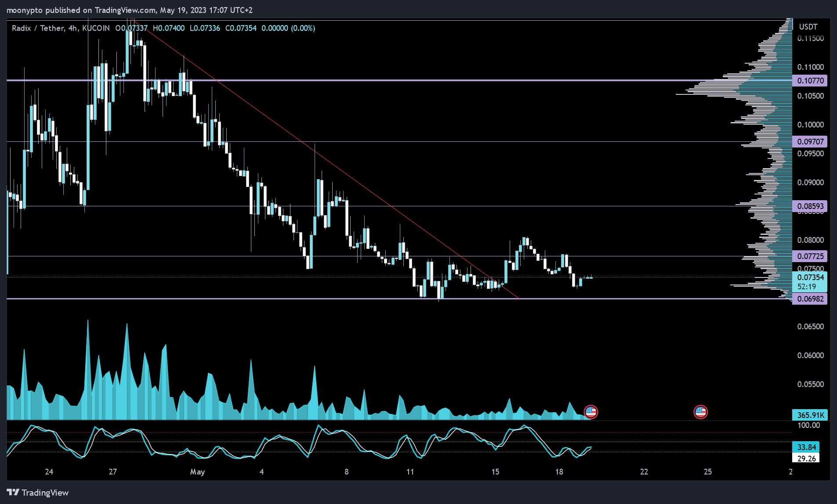Click the 0.06982 support level label
Viewport: 837px width, 504px height.
(x=810, y=299)
